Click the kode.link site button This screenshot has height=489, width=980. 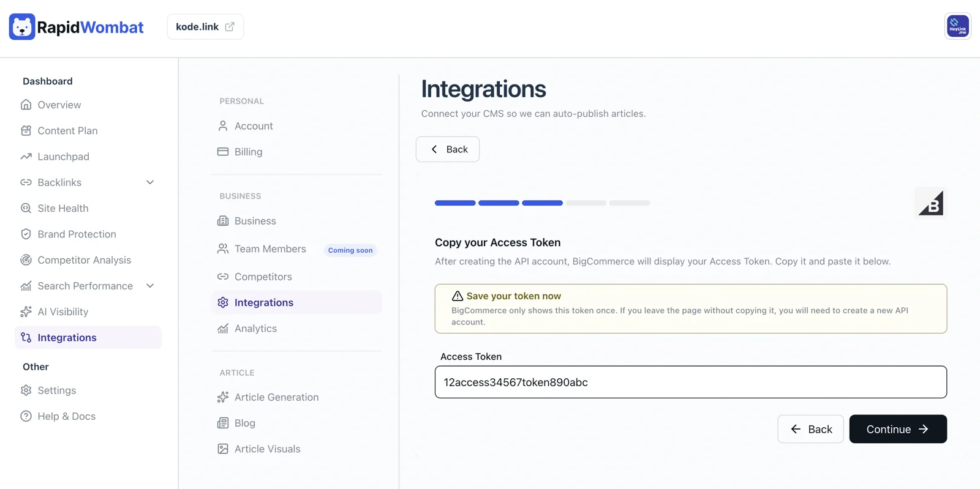tap(205, 27)
